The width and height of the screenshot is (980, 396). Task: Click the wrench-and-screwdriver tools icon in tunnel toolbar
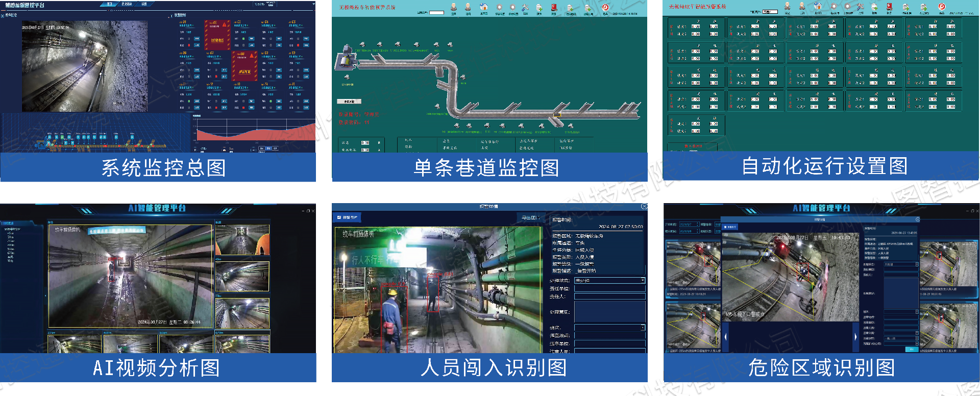525,7
